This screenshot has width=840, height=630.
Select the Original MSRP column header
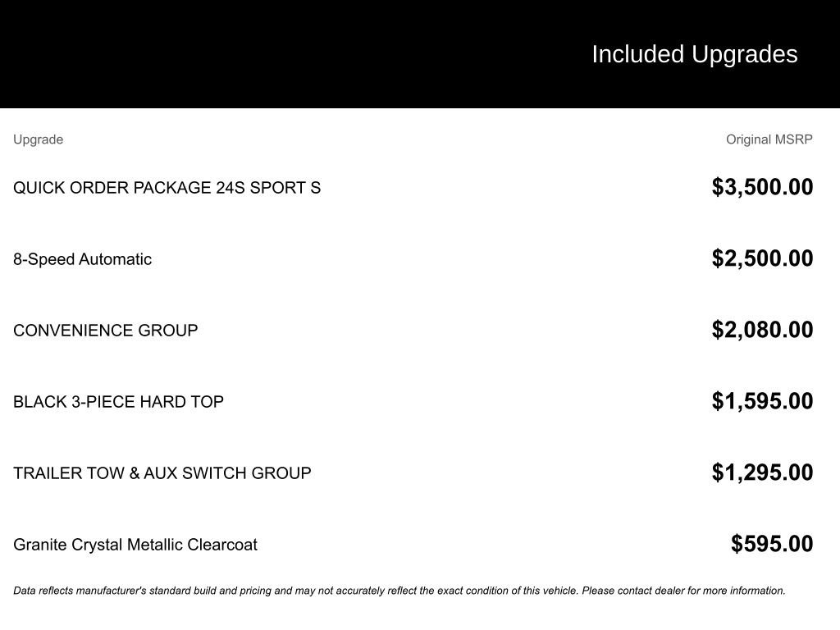click(x=769, y=139)
